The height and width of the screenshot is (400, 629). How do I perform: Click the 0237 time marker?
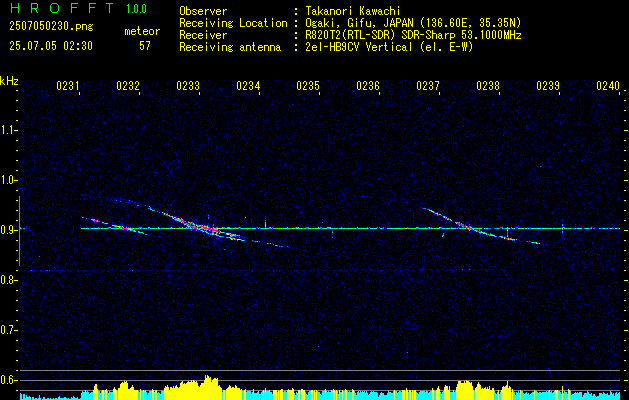pos(428,85)
